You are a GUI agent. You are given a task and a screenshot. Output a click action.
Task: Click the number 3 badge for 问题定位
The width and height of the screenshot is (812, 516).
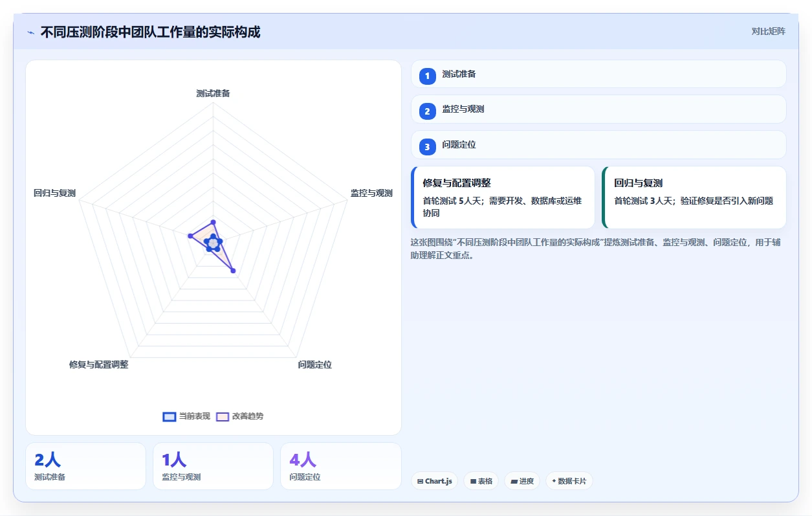pyautogui.click(x=427, y=147)
